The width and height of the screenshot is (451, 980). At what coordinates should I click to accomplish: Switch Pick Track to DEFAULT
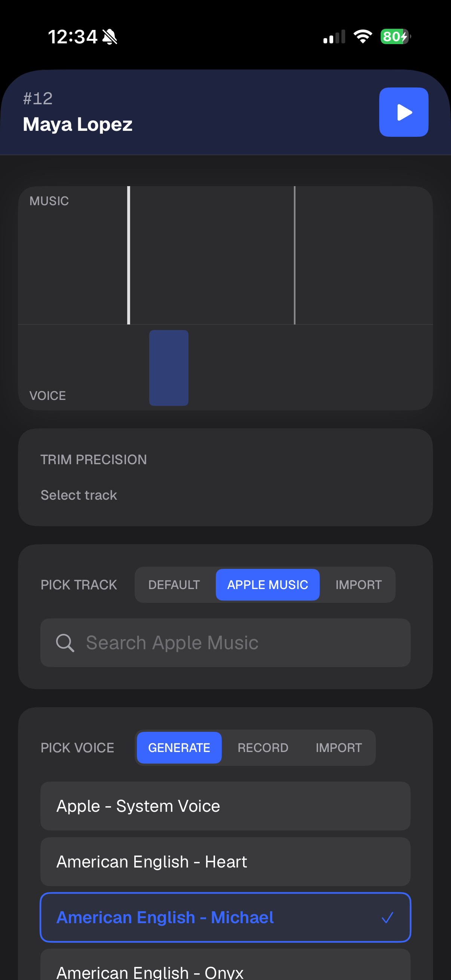[x=174, y=584]
